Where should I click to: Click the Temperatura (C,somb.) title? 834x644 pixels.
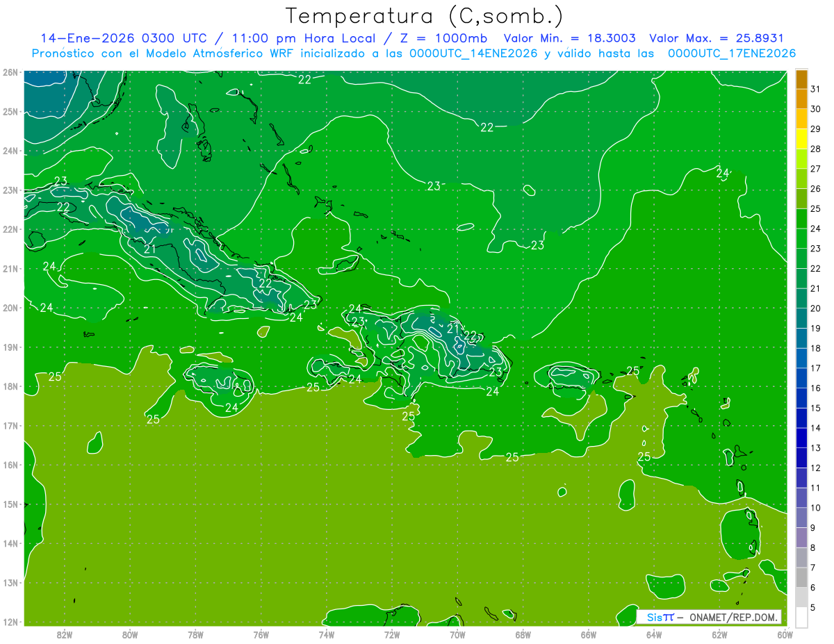pyautogui.click(x=425, y=16)
